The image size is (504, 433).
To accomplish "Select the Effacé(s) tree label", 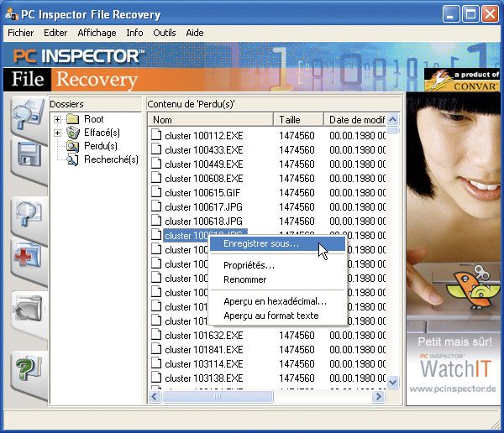I will pos(102,133).
